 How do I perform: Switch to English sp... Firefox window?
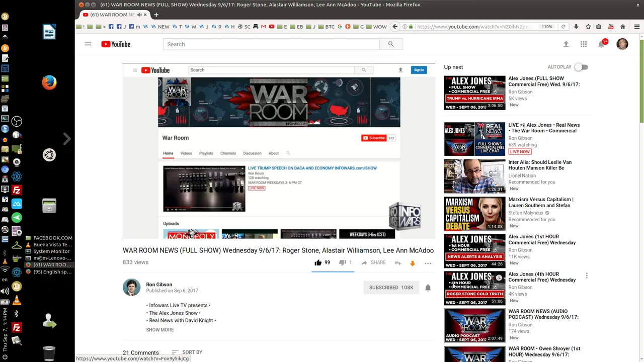(48, 271)
